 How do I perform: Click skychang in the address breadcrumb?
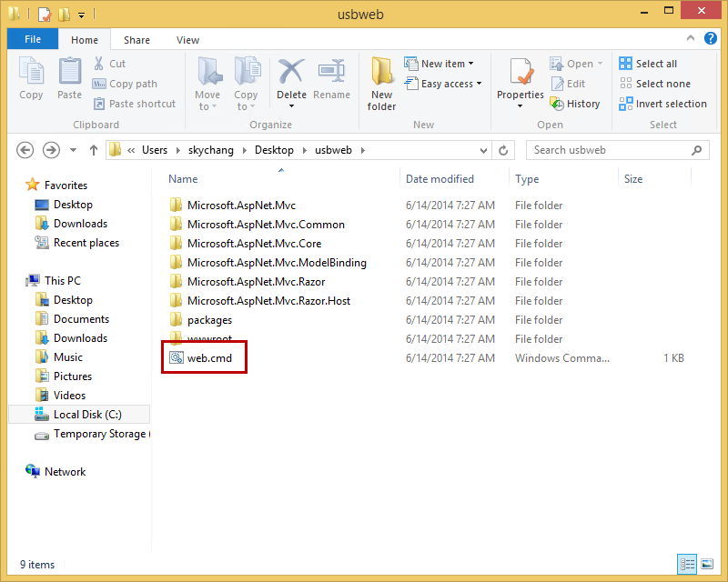(x=211, y=150)
